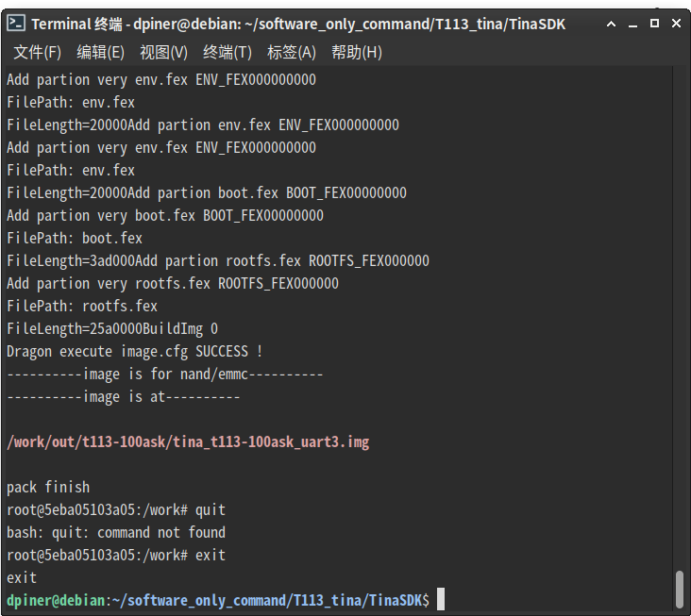Click the dpiner@debian prompt text
Screen dimensions: 691x616
click(55, 600)
